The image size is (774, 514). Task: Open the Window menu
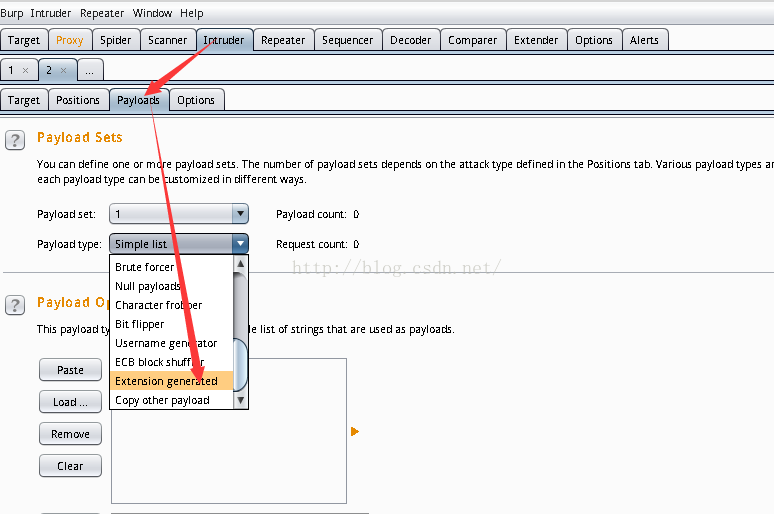tap(152, 13)
